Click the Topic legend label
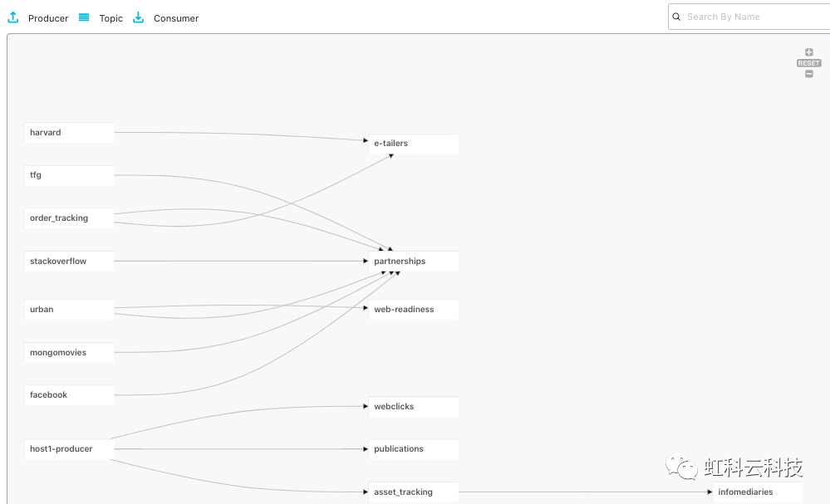The image size is (830, 504). click(x=111, y=18)
